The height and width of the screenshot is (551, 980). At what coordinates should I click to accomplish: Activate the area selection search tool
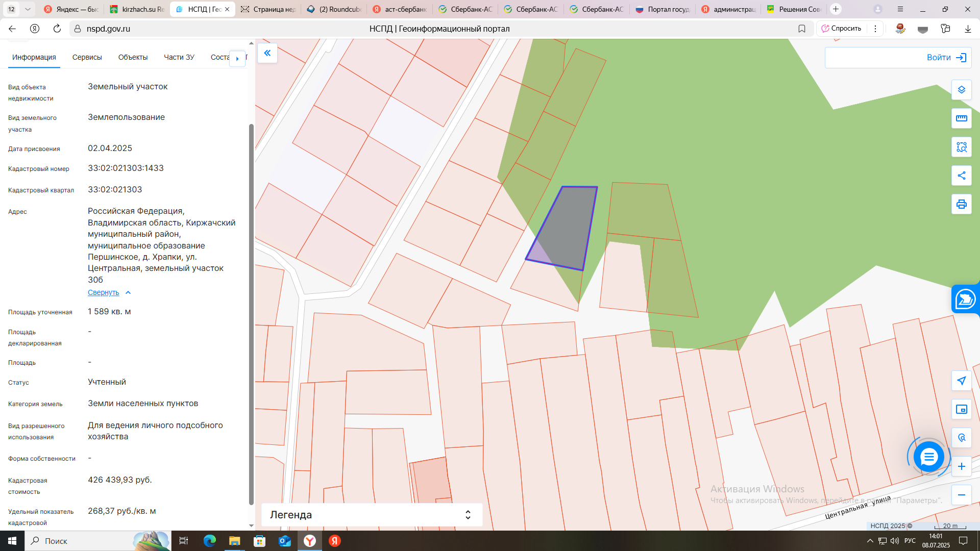coord(961,147)
